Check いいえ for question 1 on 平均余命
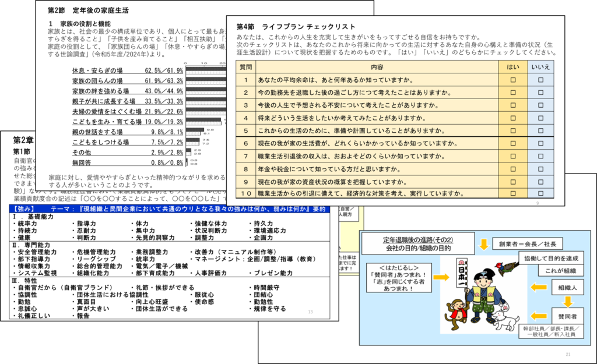Screen dimensions: 597x364 (540, 80)
